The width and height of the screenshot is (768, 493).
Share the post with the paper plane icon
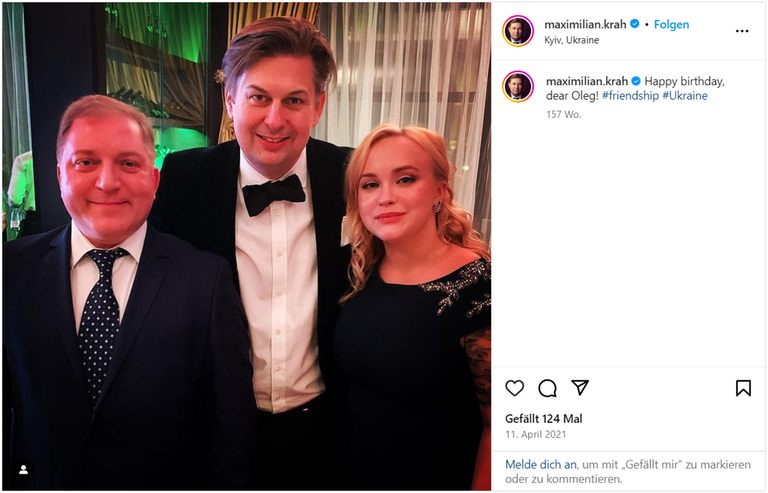click(580, 388)
